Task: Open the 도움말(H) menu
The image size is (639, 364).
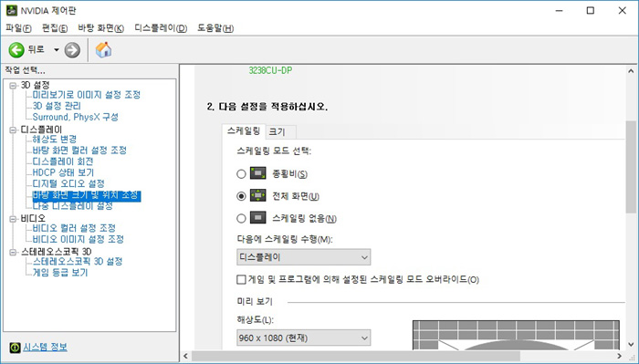Action: 215,28
